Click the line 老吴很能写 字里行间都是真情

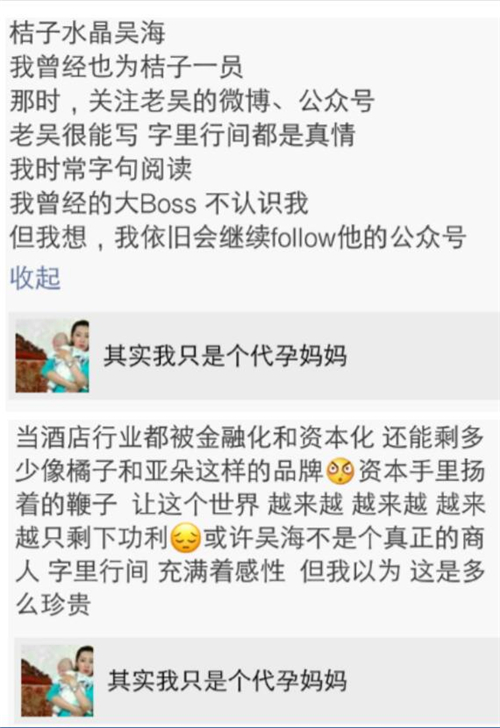click(182, 135)
